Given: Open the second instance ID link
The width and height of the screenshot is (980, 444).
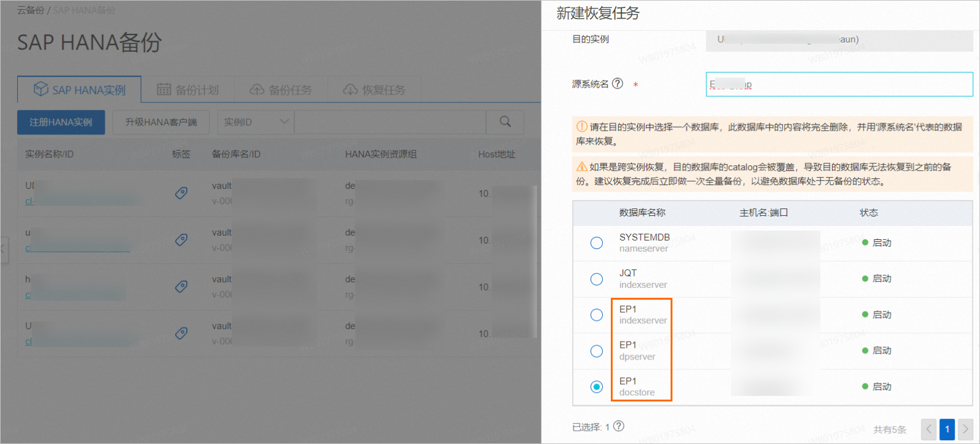Looking at the screenshot, I should 78,248.
